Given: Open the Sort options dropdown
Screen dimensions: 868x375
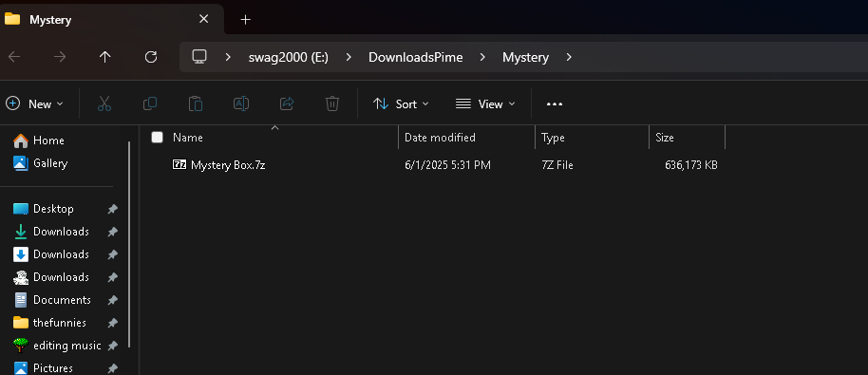Looking at the screenshot, I should click(x=402, y=103).
